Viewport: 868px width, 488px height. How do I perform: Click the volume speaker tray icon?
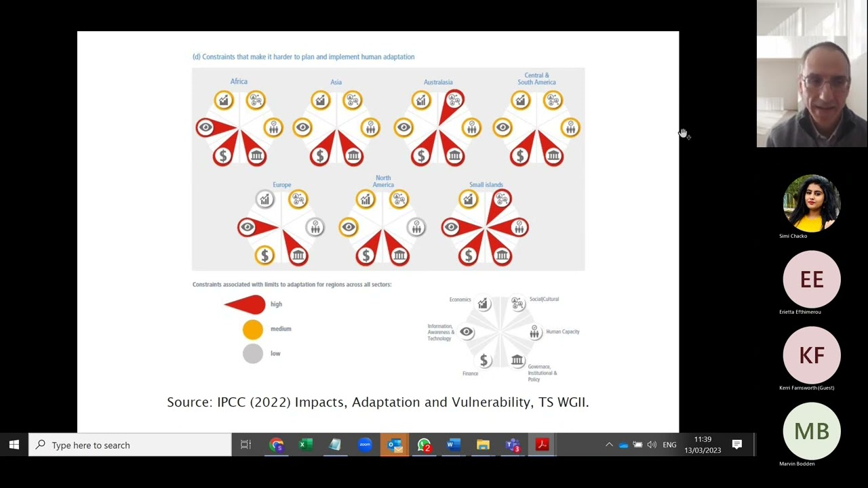(652, 445)
